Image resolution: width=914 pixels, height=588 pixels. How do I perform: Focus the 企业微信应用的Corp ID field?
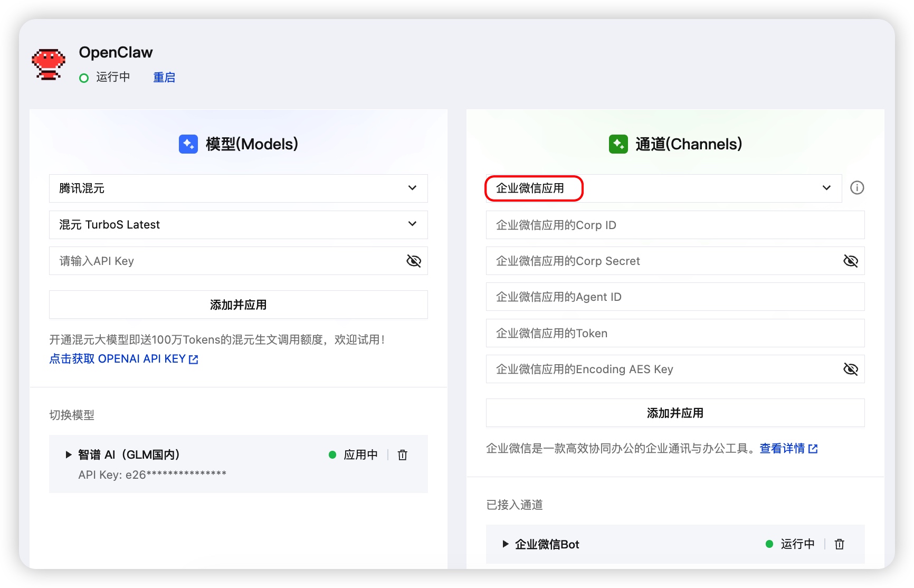tap(675, 225)
